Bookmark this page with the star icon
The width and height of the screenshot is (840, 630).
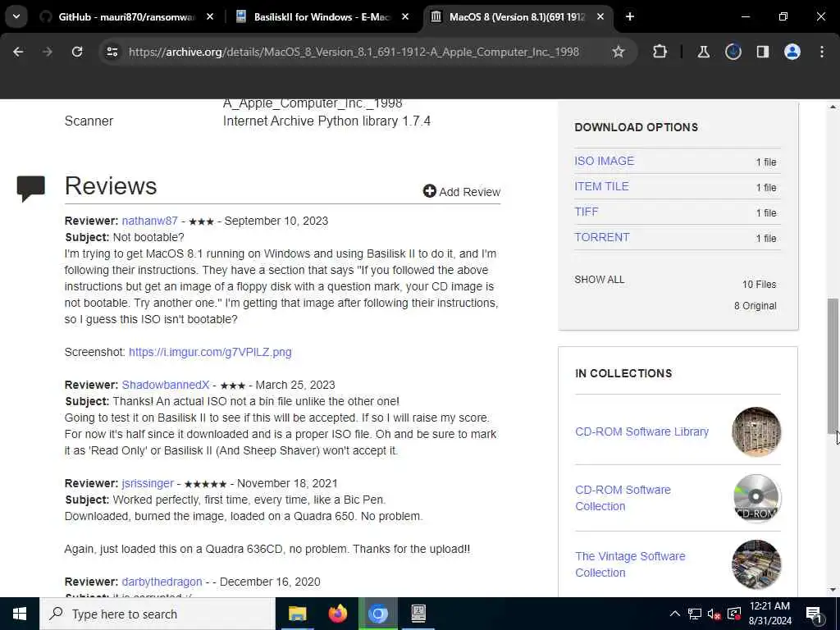click(x=619, y=52)
